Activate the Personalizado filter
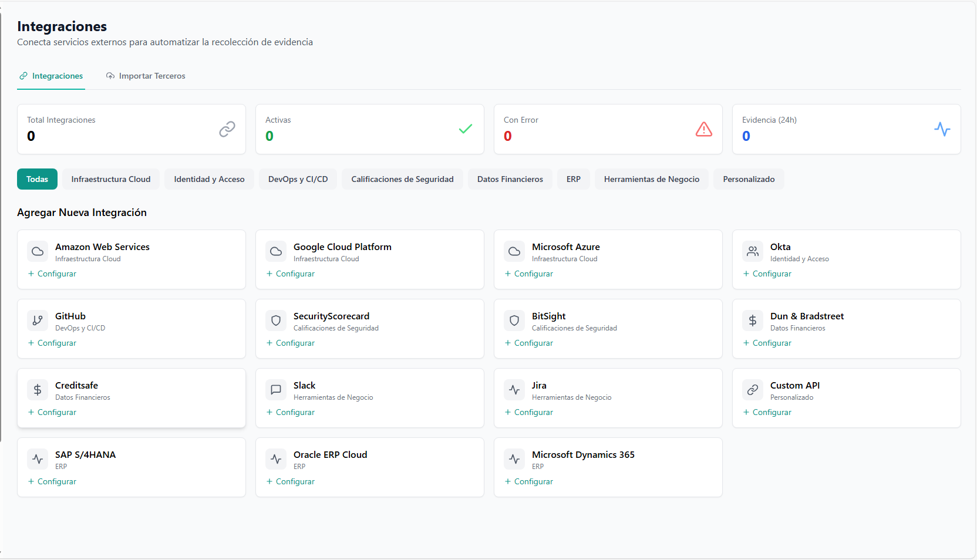Viewport: 977px width, 560px height. [x=749, y=179]
